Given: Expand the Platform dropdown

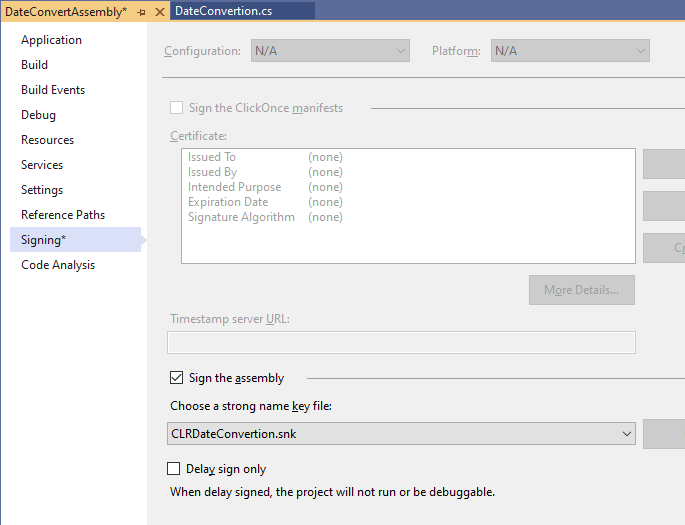Looking at the screenshot, I should (570, 50).
